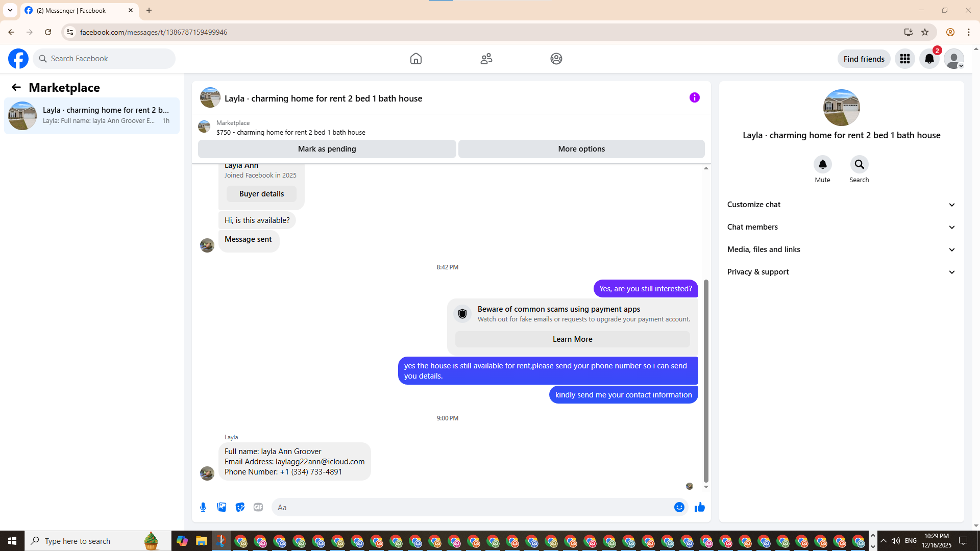Open More options for the listing

[x=581, y=149]
